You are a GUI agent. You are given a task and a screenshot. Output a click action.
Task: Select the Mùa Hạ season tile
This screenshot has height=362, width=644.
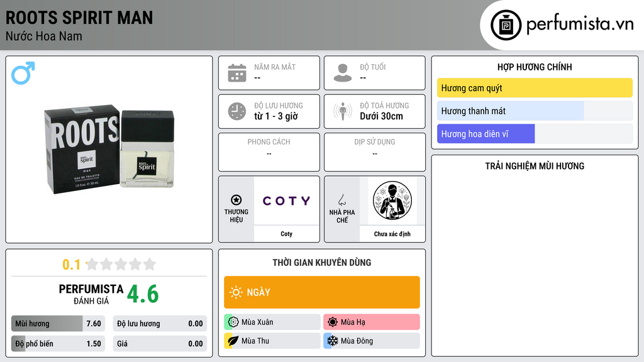coord(372,322)
